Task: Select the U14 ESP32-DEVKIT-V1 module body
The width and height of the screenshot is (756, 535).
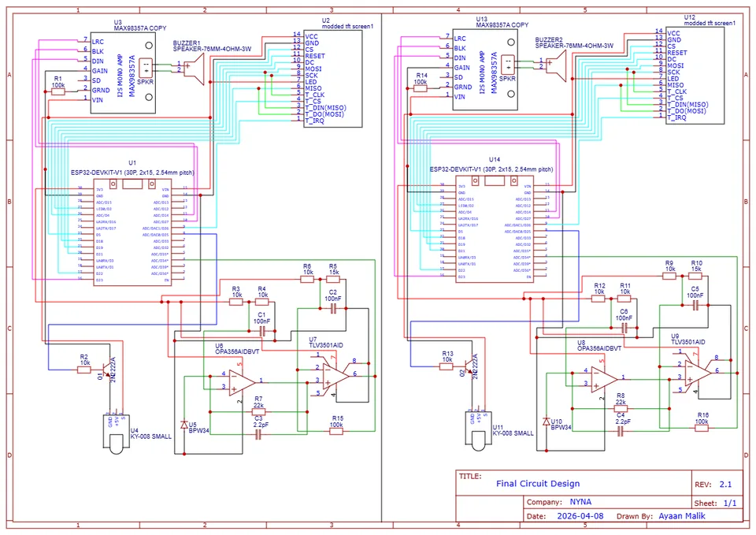Action: [495, 229]
